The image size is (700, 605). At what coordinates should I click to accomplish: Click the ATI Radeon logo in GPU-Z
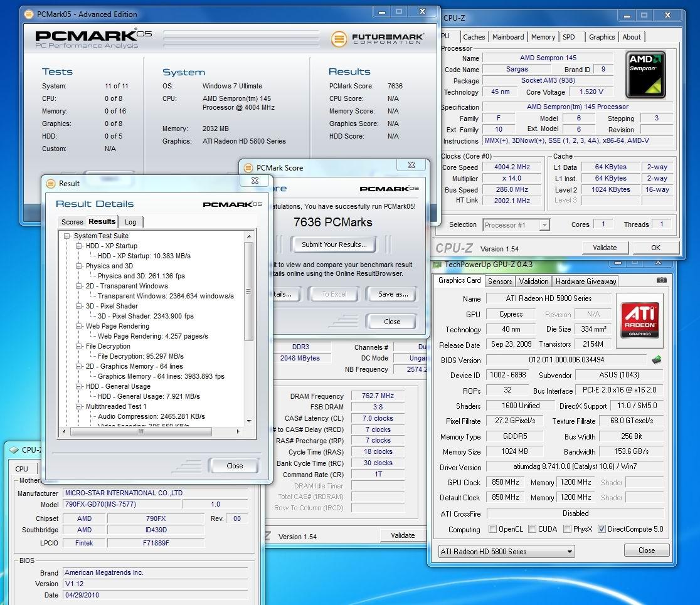pyautogui.click(x=640, y=320)
